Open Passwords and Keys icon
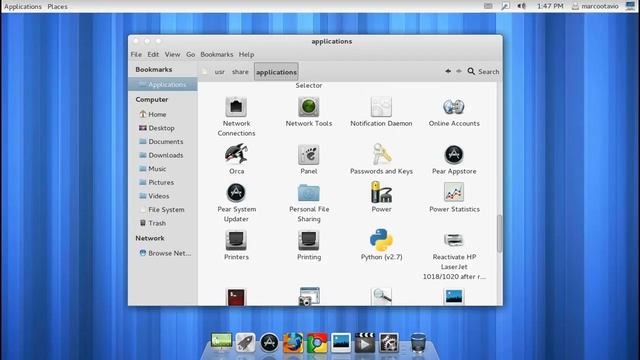 [381, 154]
